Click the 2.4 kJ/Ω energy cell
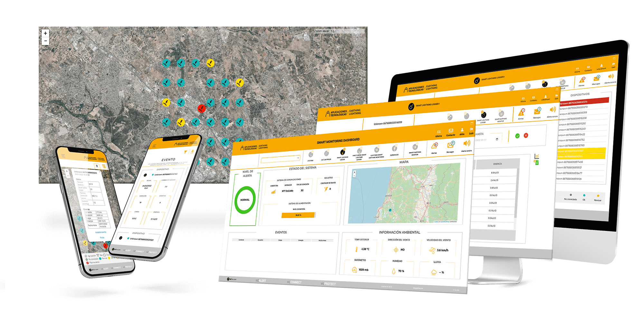This screenshot has height=320, width=644. [495, 180]
